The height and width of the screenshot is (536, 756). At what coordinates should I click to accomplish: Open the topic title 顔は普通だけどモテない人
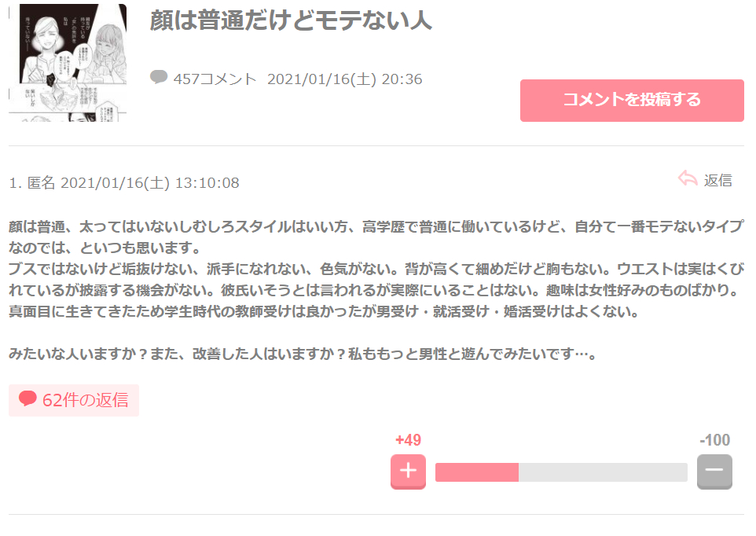coord(291,21)
